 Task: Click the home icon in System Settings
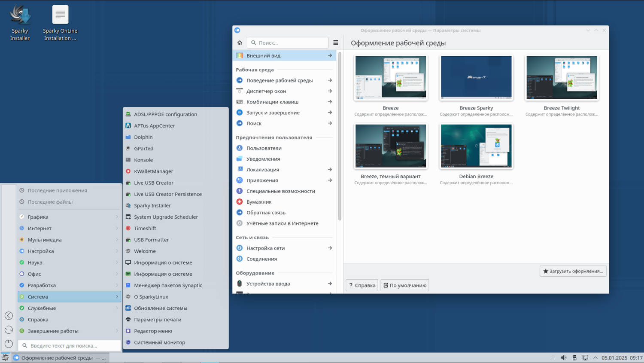(240, 43)
